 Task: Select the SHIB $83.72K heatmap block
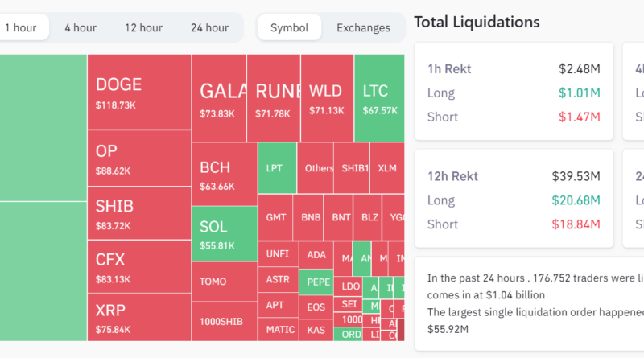pos(138,214)
